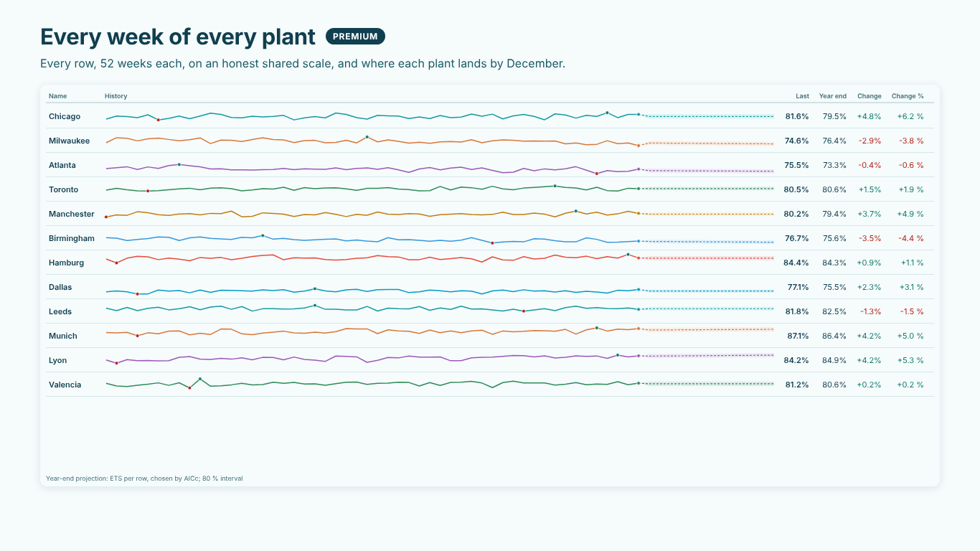
Task: Click the subtitle about 52 weeks each
Action: (x=303, y=63)
